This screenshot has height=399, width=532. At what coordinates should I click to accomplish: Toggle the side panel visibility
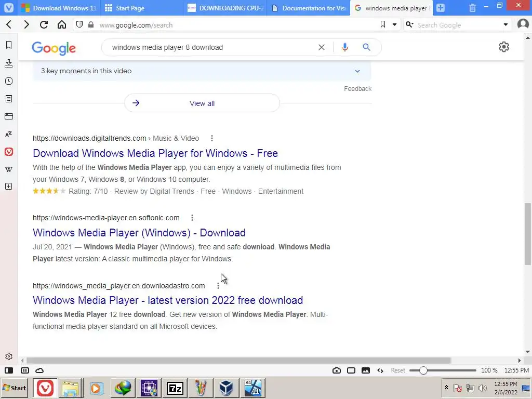click(9, 370)
